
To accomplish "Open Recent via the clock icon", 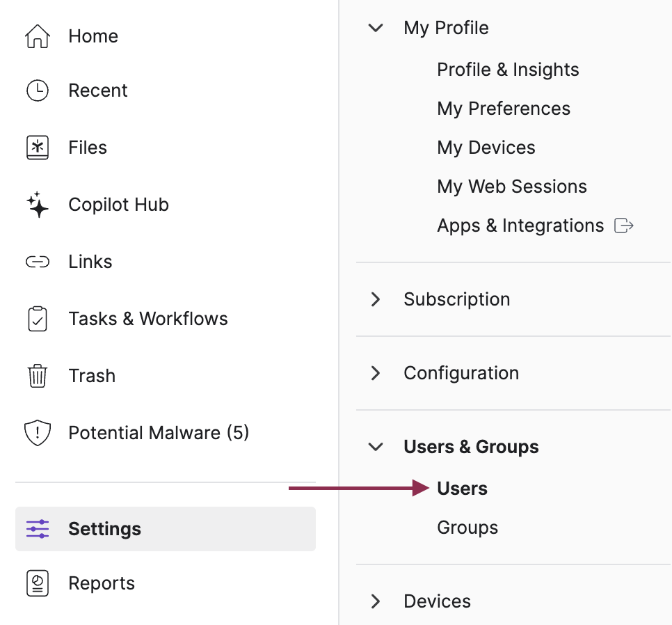I will click(38, 90).
